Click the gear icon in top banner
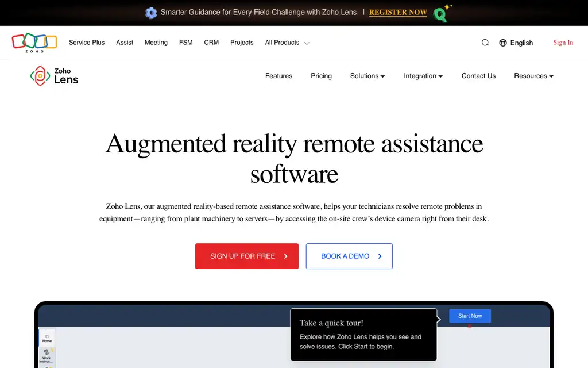Image resolution: width=588 pixels, height=368 pixels. coord(151,13)
